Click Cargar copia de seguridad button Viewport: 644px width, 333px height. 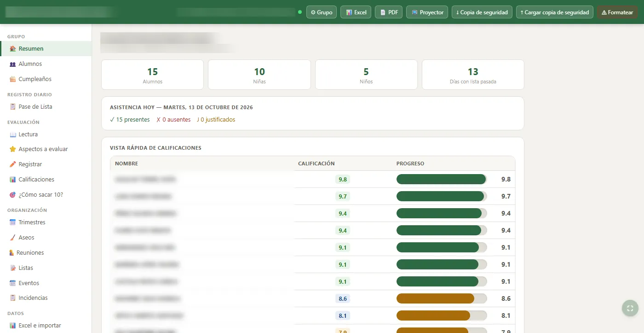(x=554, y=12)
